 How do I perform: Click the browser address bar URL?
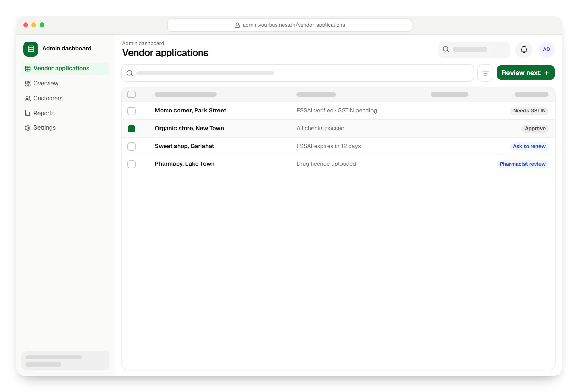(290, 25)
